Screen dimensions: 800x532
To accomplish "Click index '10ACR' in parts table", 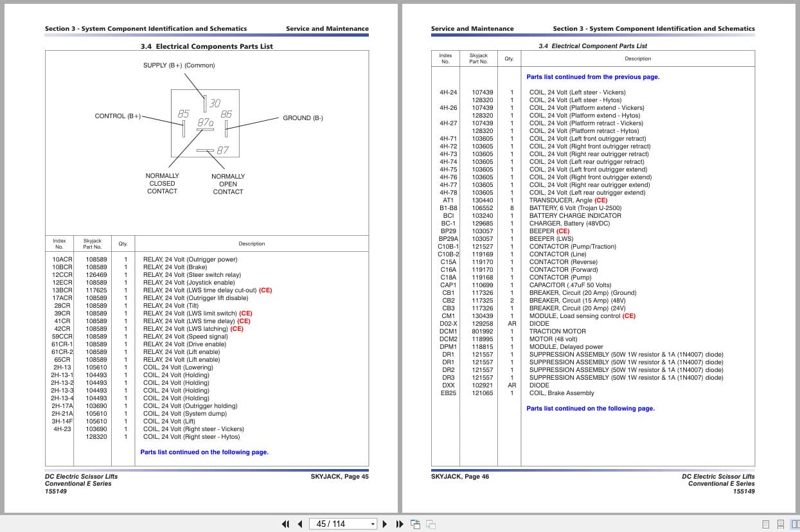I will click(x=62, y=260).
